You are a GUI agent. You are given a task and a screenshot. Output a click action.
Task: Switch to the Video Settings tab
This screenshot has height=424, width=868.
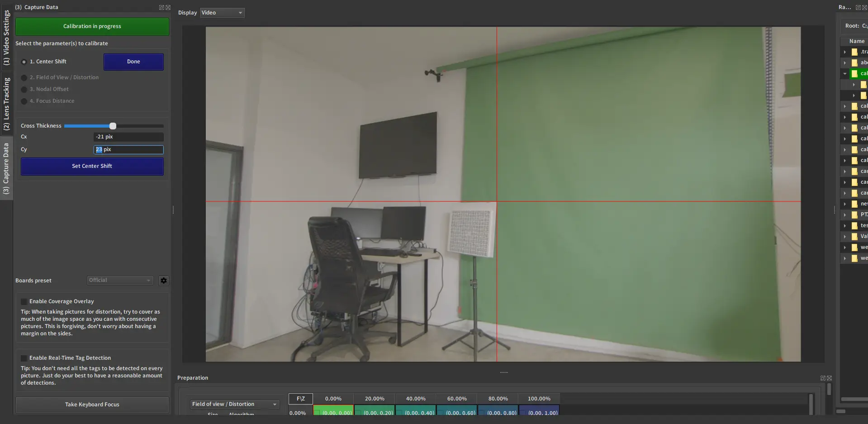coord(6,38)
